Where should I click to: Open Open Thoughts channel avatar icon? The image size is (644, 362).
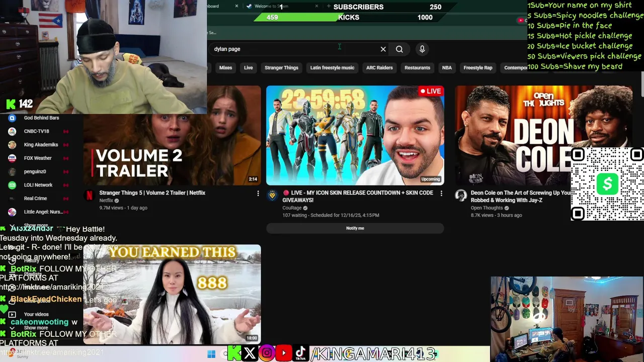tap(461, 196)
